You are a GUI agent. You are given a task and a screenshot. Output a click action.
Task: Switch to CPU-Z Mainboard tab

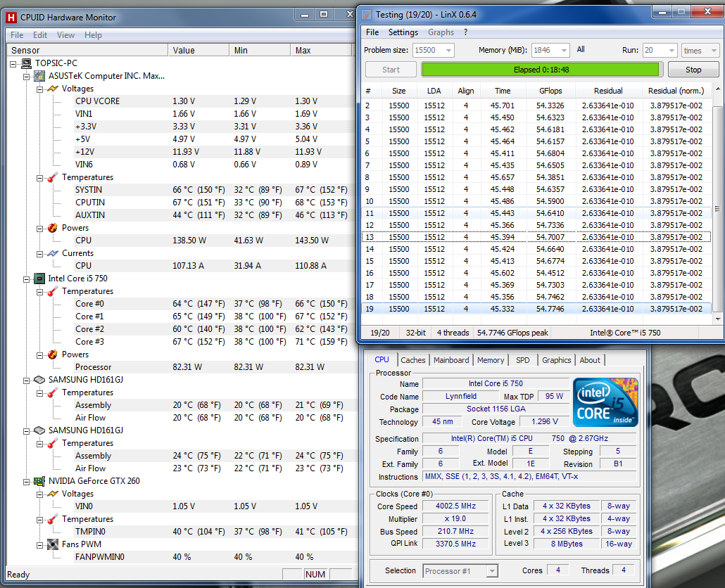pos(451,360)
